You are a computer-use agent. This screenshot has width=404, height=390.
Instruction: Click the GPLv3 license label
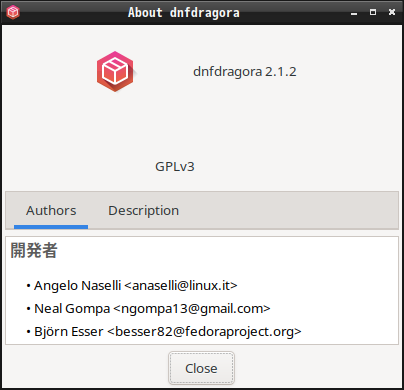pyautogui.click(x=175, y=167)
